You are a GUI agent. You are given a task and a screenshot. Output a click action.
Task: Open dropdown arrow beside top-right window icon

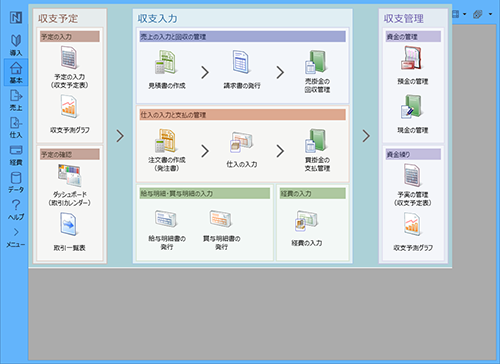tap(465, 14)
